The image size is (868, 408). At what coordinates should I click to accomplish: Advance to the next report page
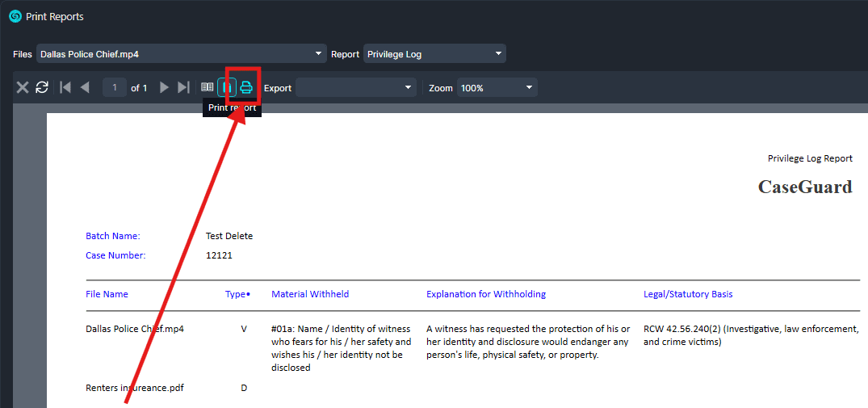(164, 87)
